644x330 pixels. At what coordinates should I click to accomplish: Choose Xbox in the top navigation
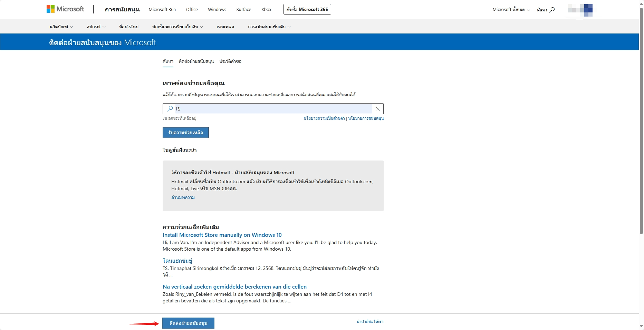pyautogui.click(x=266, y=10)
